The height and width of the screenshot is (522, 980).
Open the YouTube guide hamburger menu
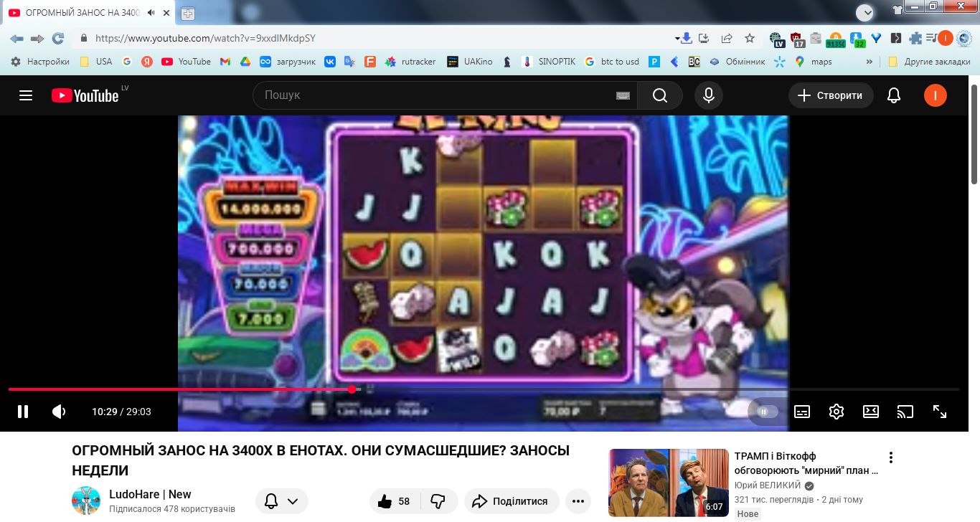[26, 95]
